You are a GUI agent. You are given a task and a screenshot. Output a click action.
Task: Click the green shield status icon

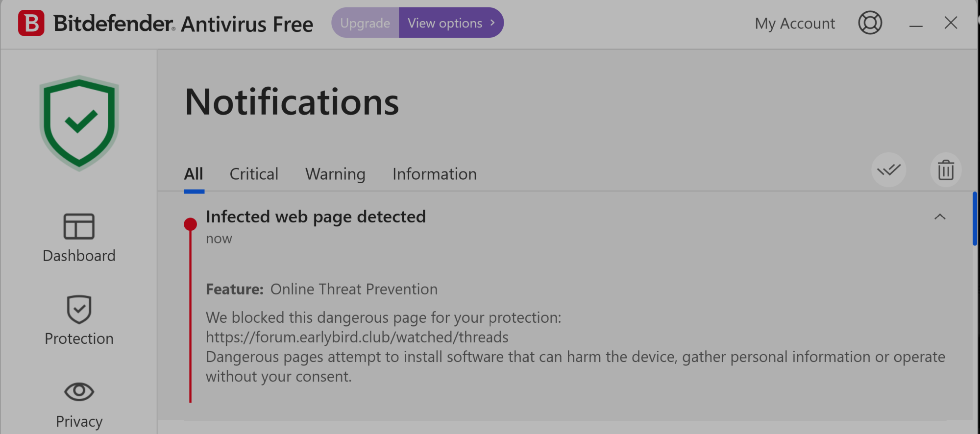point(79,123)
